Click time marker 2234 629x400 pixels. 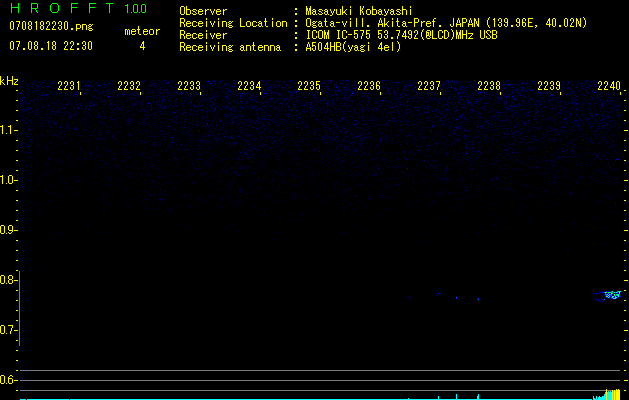point(249,86)
